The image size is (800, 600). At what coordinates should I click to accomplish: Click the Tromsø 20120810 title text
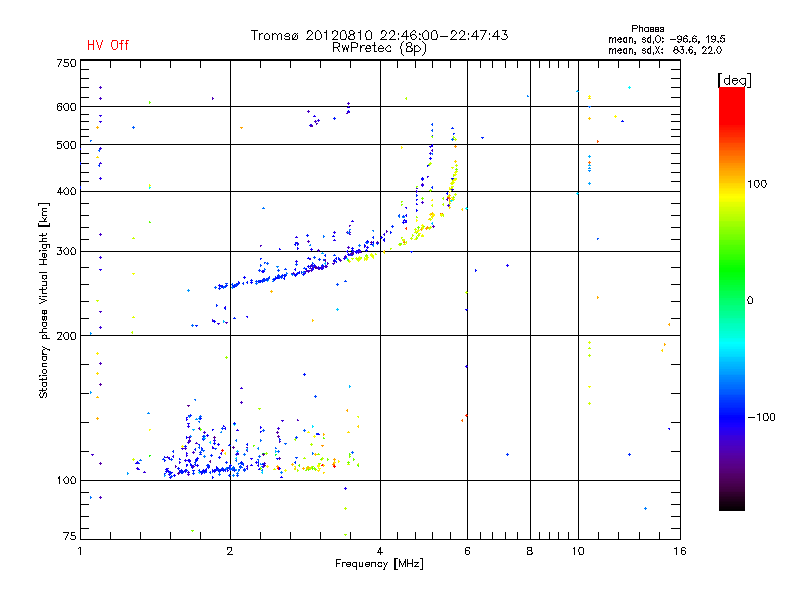click(379, 35)
